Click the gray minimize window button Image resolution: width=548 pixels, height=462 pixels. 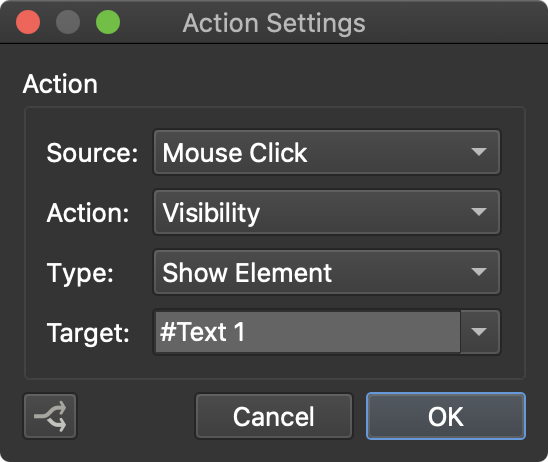[68, 22]
